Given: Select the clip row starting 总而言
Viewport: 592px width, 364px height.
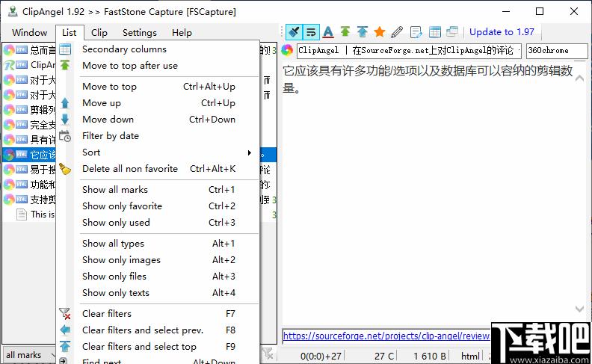Looking at the screenshot, I should tap(29, 50).
